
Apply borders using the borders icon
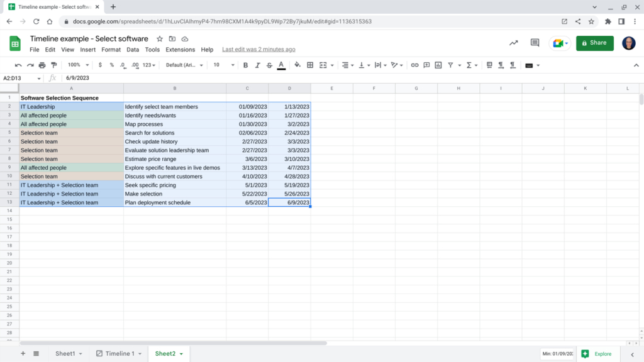[x=309, y=65]
